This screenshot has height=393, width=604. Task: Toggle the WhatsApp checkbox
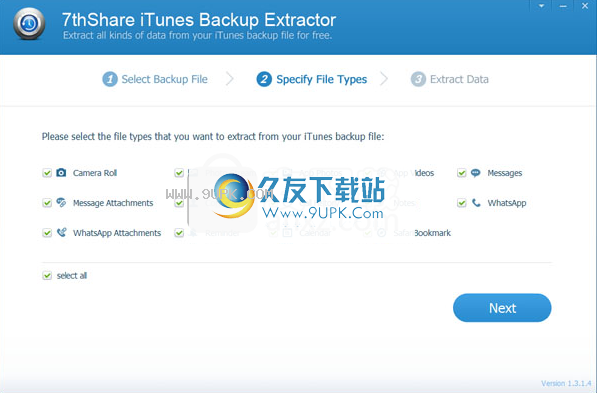tap(461, 203)
